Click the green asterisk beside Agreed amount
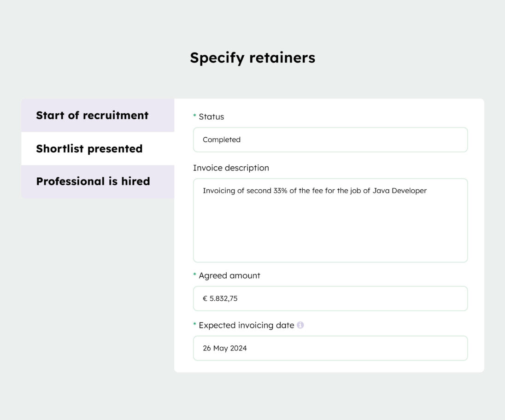505x420 pixels. tap(194, 275)
